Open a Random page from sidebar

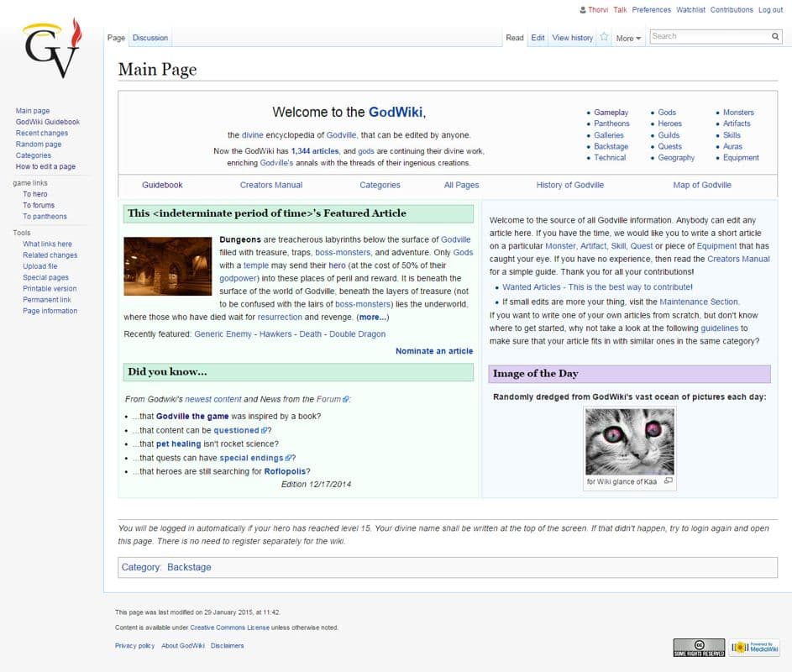tap(39, 144)
